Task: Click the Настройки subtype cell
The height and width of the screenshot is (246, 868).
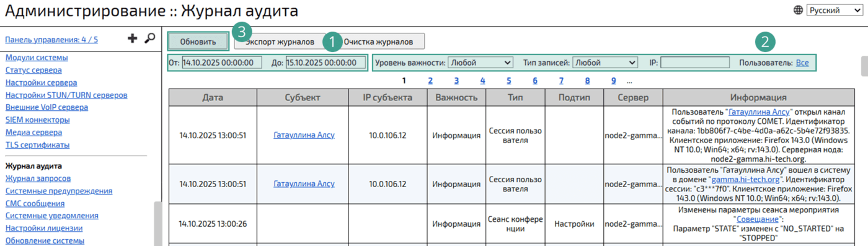Action: tap(574, 224)
